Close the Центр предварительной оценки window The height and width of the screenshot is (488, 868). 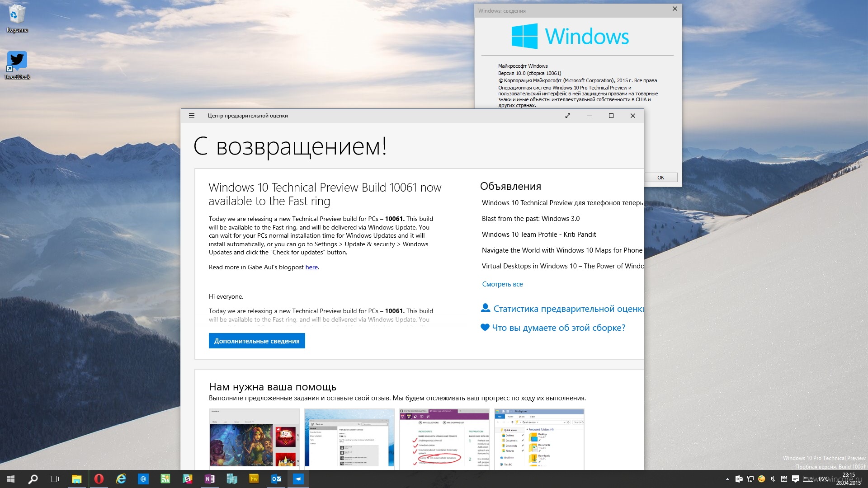coord(633,116)
